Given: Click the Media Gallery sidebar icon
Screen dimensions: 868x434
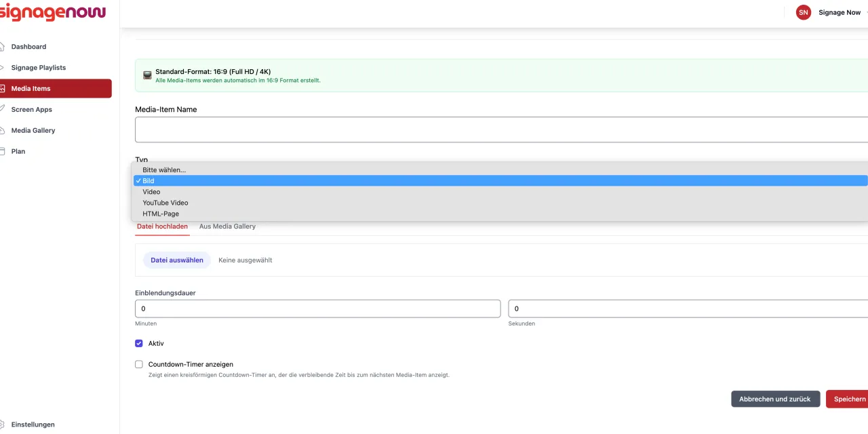Looking at the screenshot, I should [2, 130].
